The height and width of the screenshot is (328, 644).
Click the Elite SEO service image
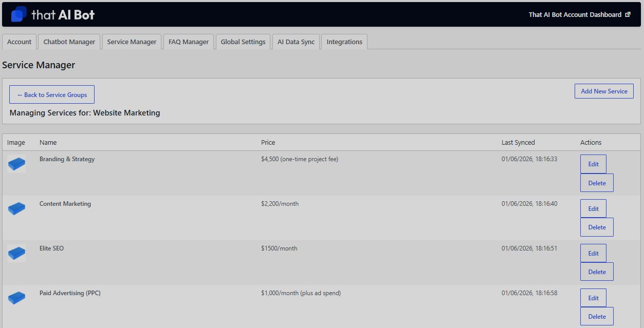[x=16, y=253]
